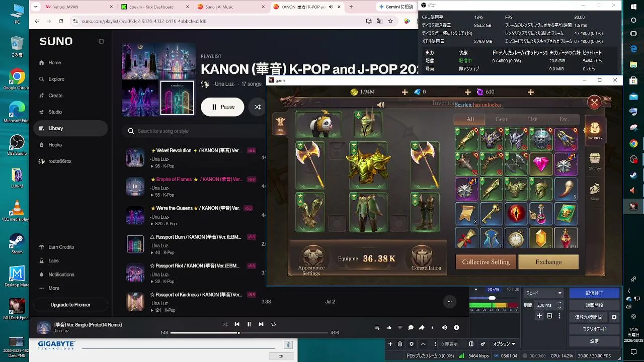Show info for the current song

click(x=456, y=327)
